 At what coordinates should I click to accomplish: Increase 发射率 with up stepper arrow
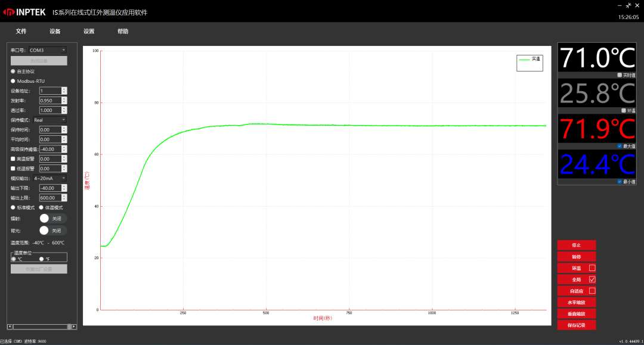(x=64, y=99)
